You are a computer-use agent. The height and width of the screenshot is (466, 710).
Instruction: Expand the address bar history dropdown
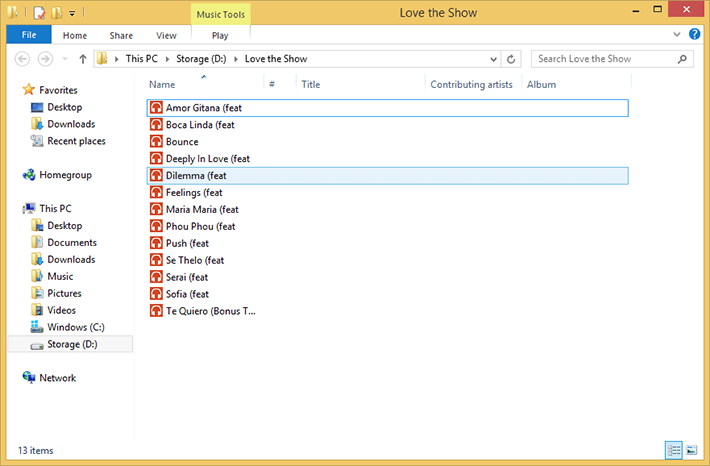pyautogui.click(x=493, y=59)
